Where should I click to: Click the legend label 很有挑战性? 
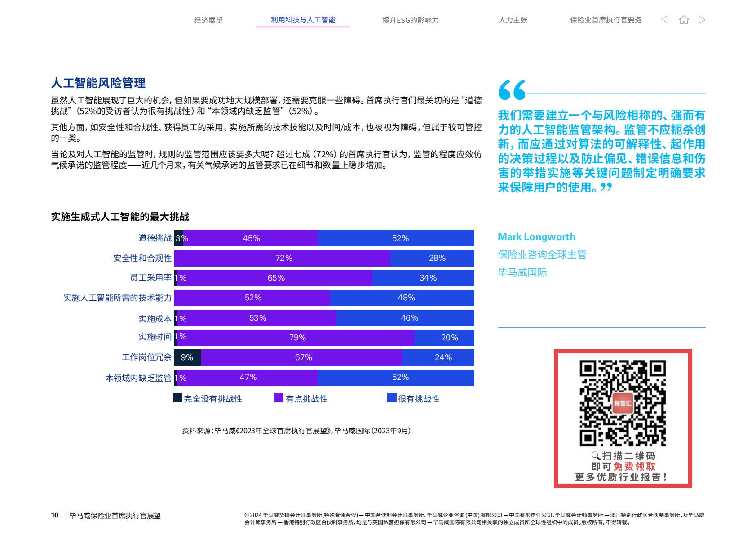[419, 399]
